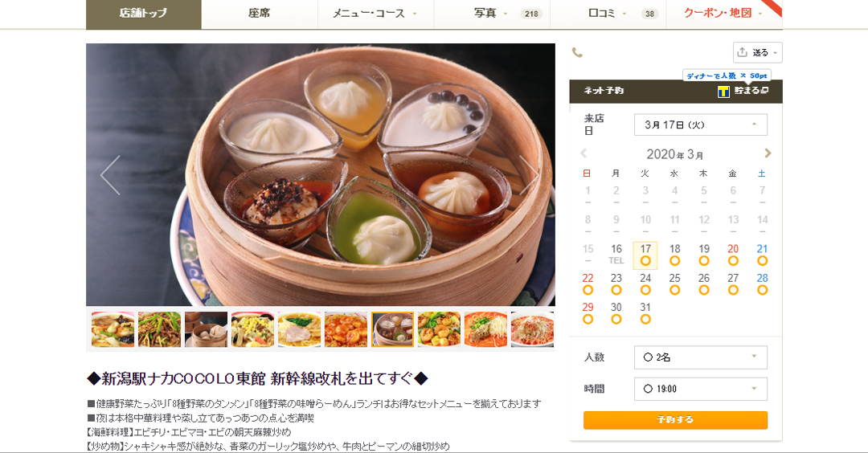The image size is (868, 453).
Task: Choose March 28 on the calendar
Action: pos(762,284)
